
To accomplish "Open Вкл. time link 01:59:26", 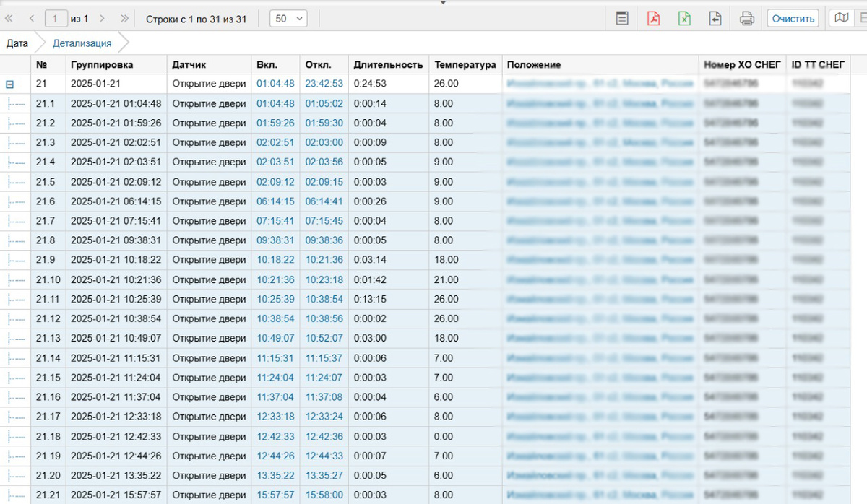I will click(275, 123).
